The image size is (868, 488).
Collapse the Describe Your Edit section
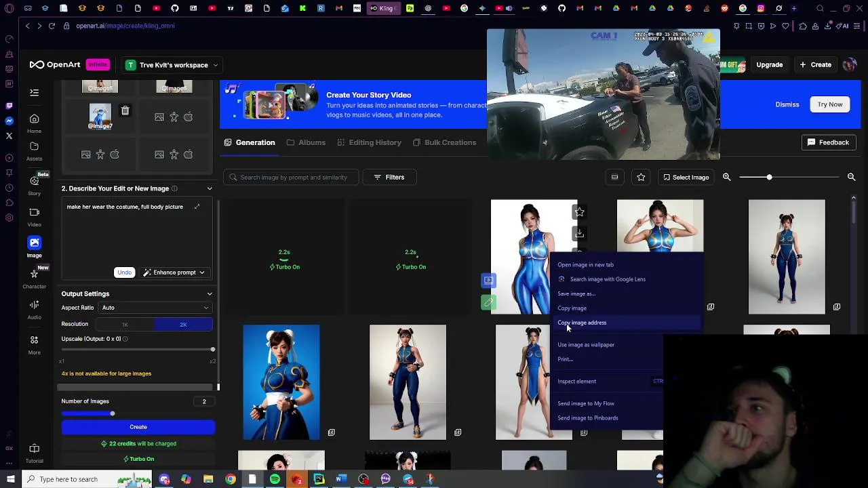tap(210, 188)
